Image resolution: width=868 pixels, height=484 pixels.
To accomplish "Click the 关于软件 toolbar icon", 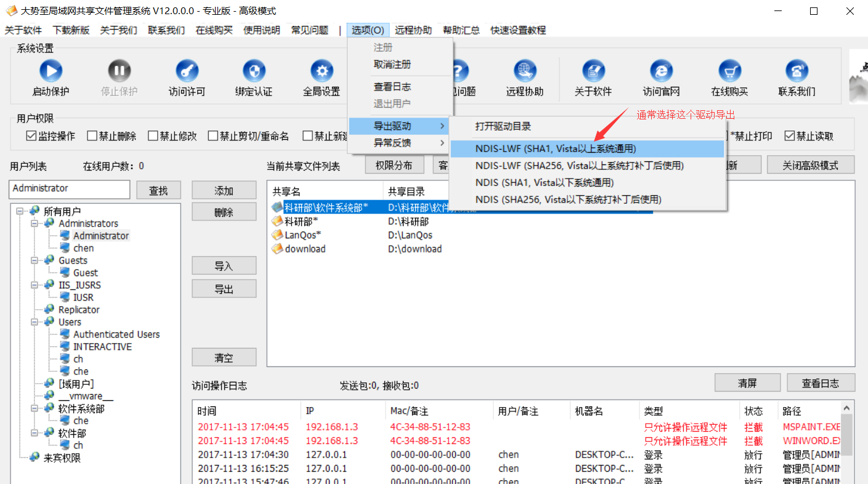I will (x=593, y=71).
